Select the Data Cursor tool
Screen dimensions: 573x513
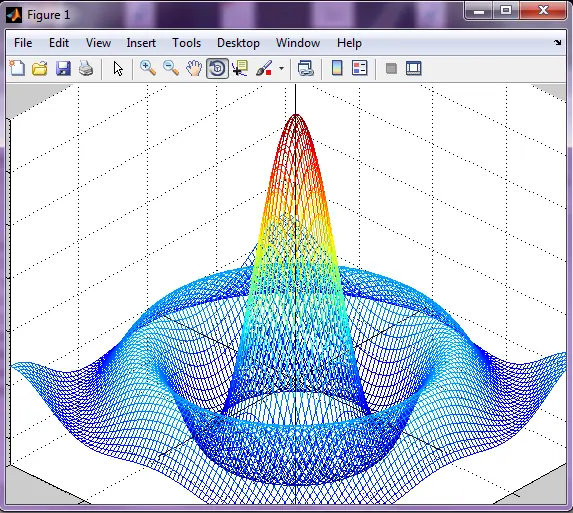point(240,68)
